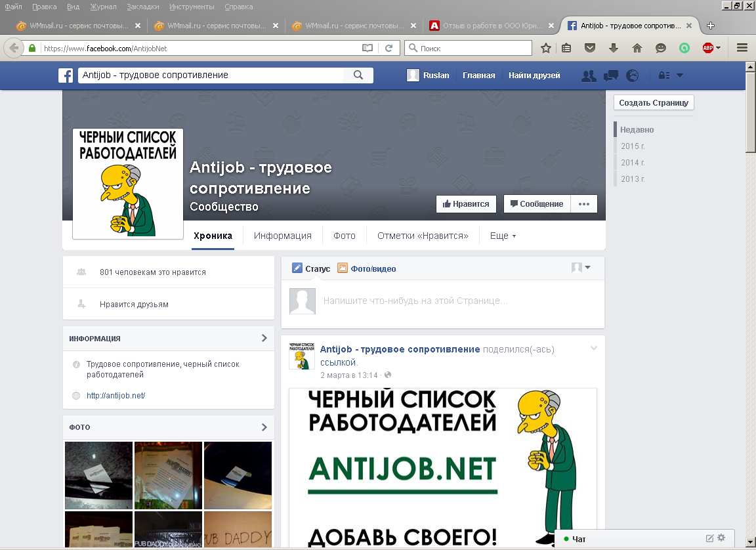This screenshot has width=756, height=550.
Task: Select Фото/видео post option
Action: click(x=366, y=268)
